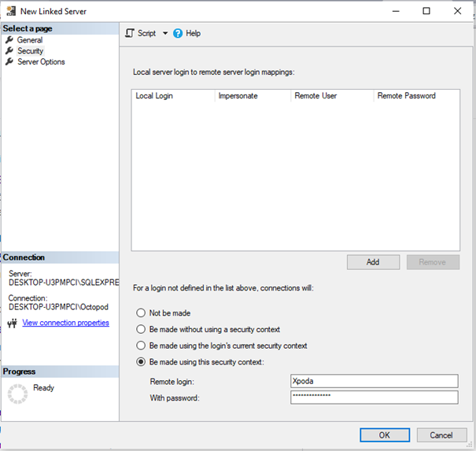Screen dimensions: 476x451
Task: Click the server name DESKTOP-U3PMPCI\SQLEXPRE text
Action: coord(64,283)
